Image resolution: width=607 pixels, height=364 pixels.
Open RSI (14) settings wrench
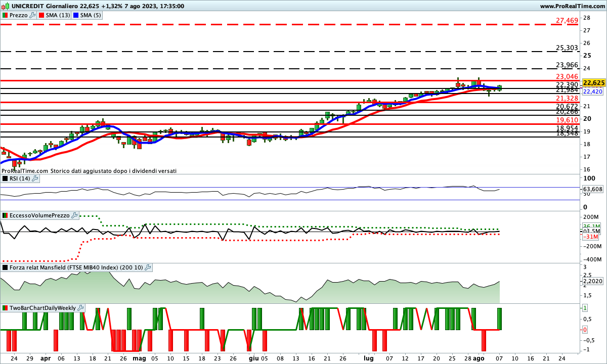pyautogui.click(x=35, y=178)
